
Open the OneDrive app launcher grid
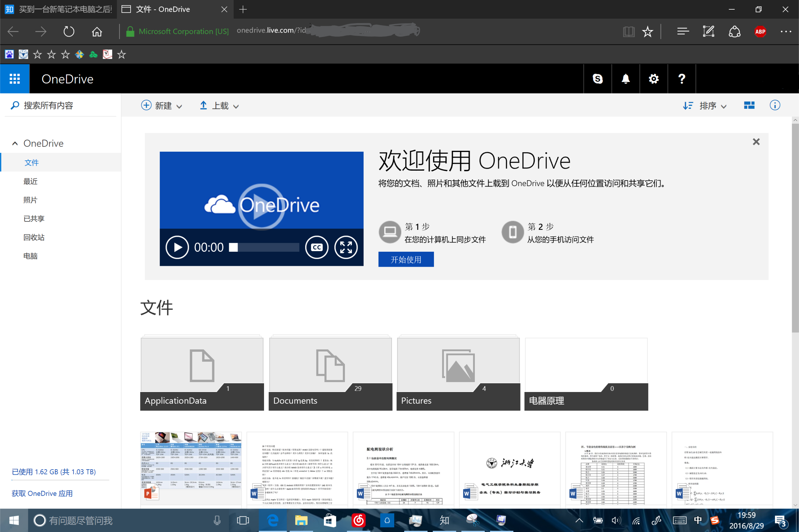pyautogui.click(x=15, y=79)
